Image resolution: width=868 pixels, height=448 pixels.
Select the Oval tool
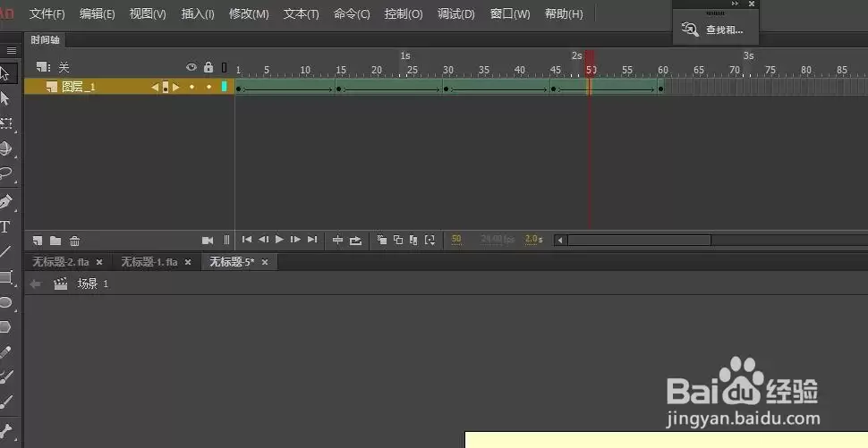(5, 302)
